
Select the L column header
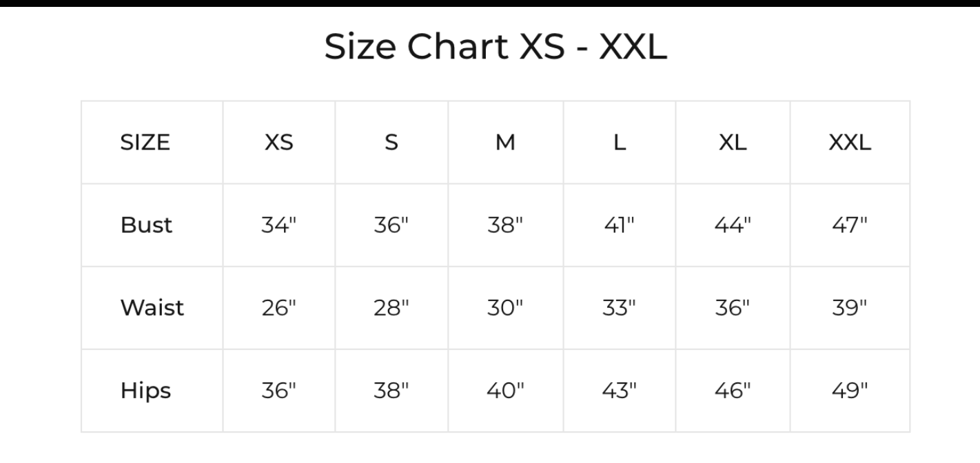[620, 143]
